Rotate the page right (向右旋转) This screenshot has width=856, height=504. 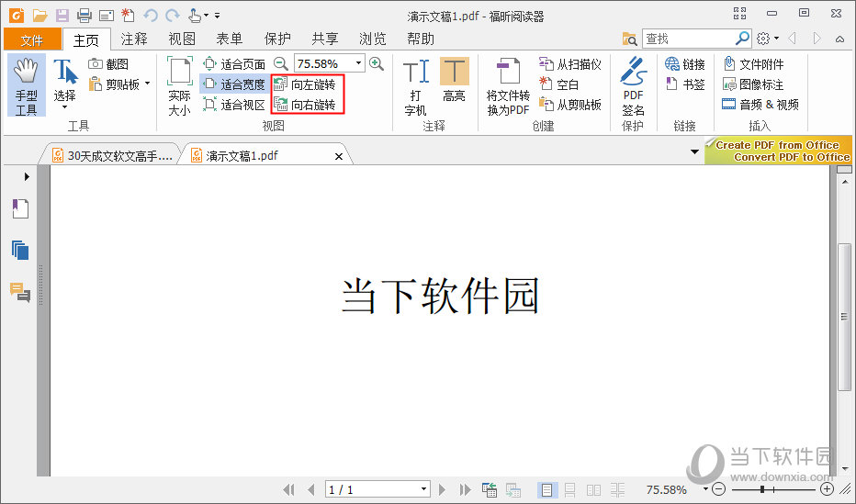tap(305, 104)
